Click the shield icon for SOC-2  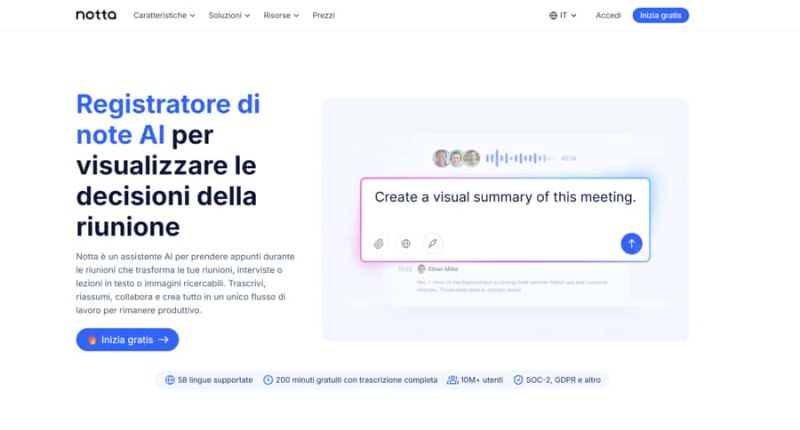pos(518,380)
